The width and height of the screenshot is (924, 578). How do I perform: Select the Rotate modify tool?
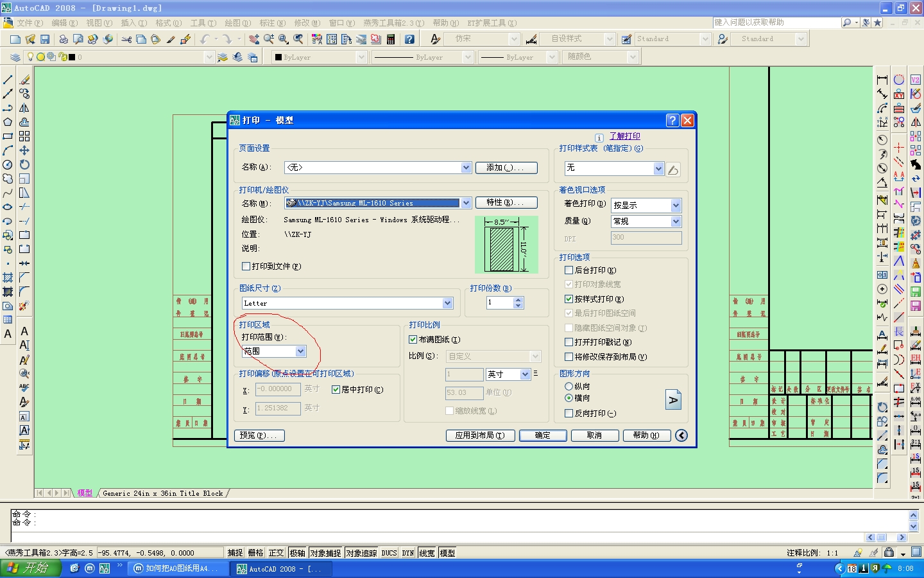24,164
